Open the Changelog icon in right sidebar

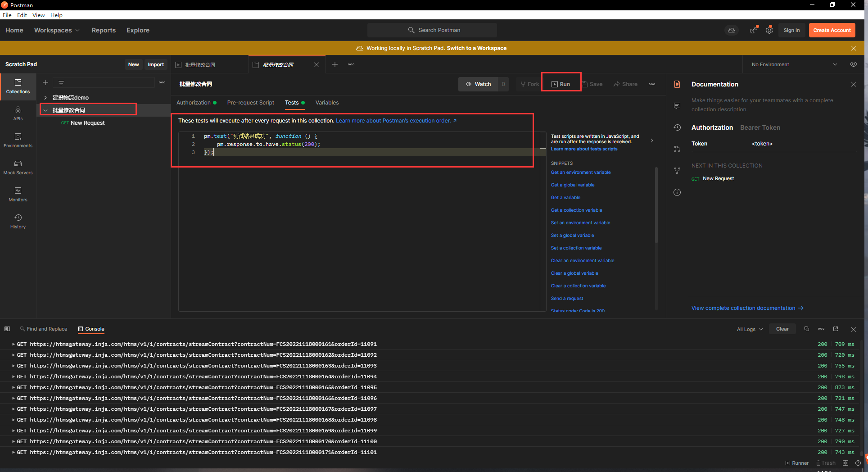click(x=677, y=127)
